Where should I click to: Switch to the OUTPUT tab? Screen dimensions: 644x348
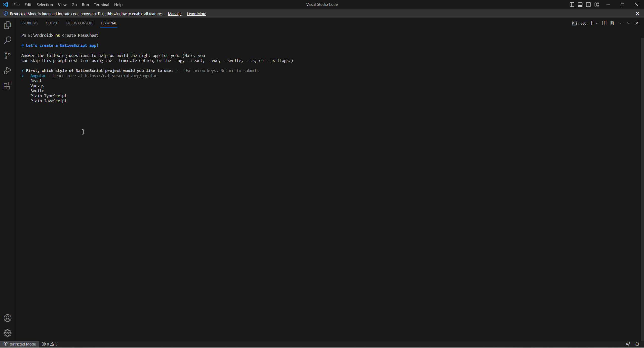[52, 23]
